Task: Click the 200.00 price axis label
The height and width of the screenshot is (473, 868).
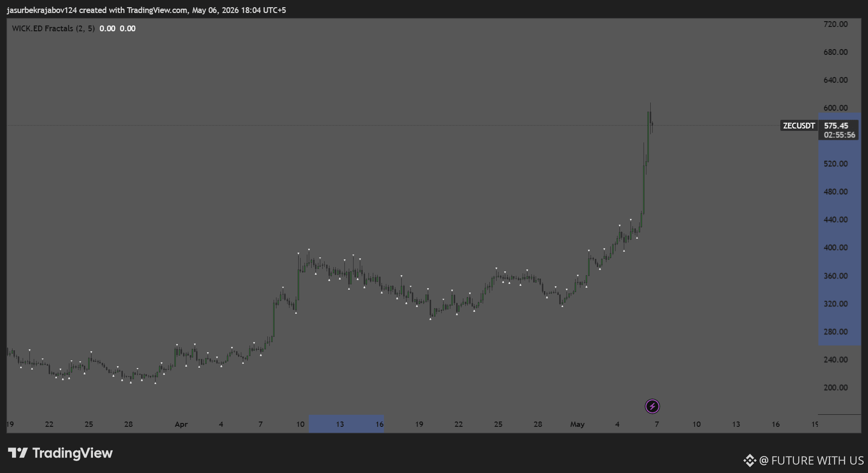Action: point(836,387)
